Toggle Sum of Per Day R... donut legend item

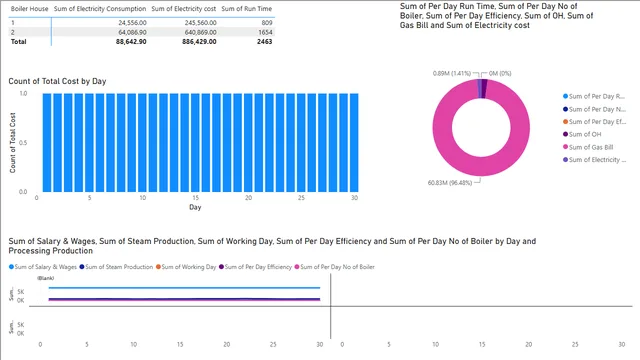594,96
